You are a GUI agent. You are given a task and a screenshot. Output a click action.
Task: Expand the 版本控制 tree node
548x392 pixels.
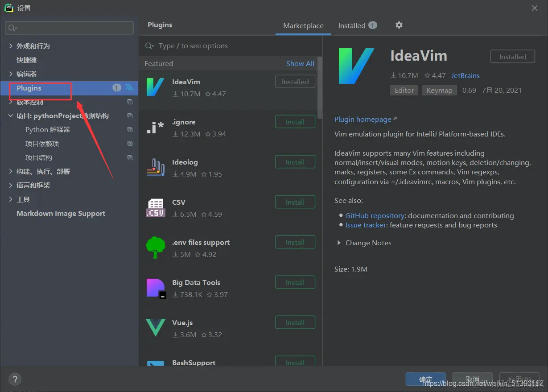(x=11, y=102)
